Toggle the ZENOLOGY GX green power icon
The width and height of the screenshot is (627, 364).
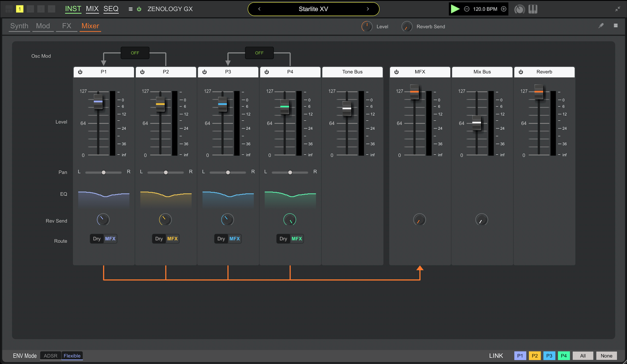point(139,9)
